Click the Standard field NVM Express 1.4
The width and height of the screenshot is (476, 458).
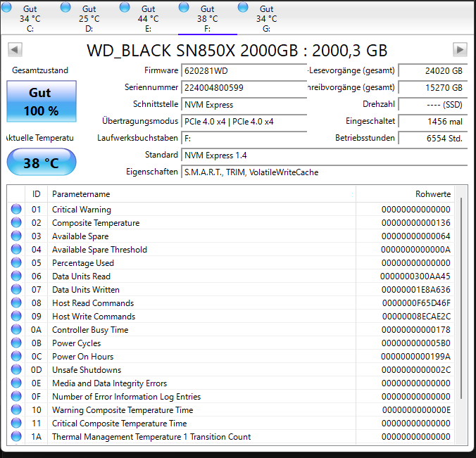tap(324, 155)
